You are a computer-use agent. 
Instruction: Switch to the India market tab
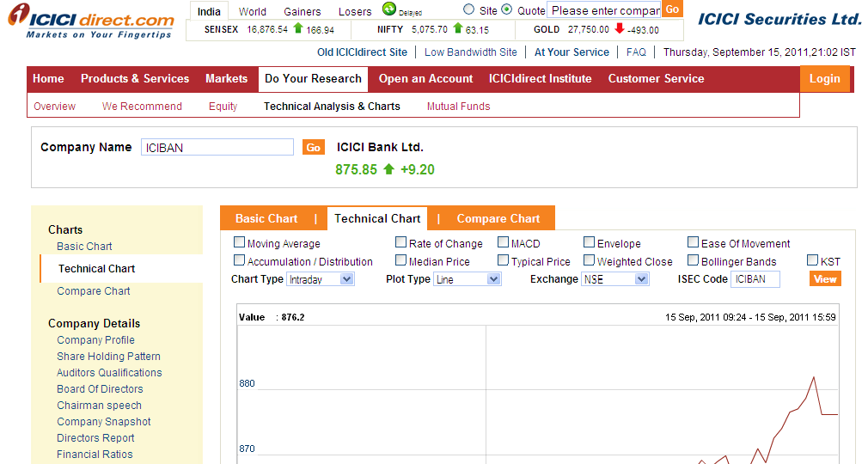(x=209, y=11)
